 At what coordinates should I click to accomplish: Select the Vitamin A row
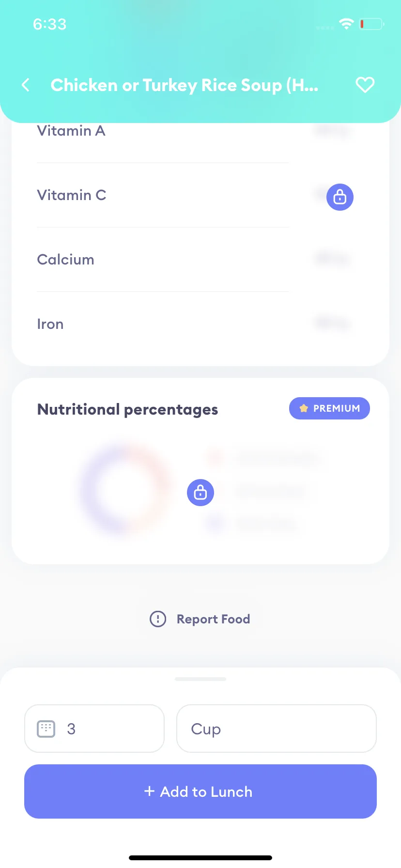(x=194, y=131)
